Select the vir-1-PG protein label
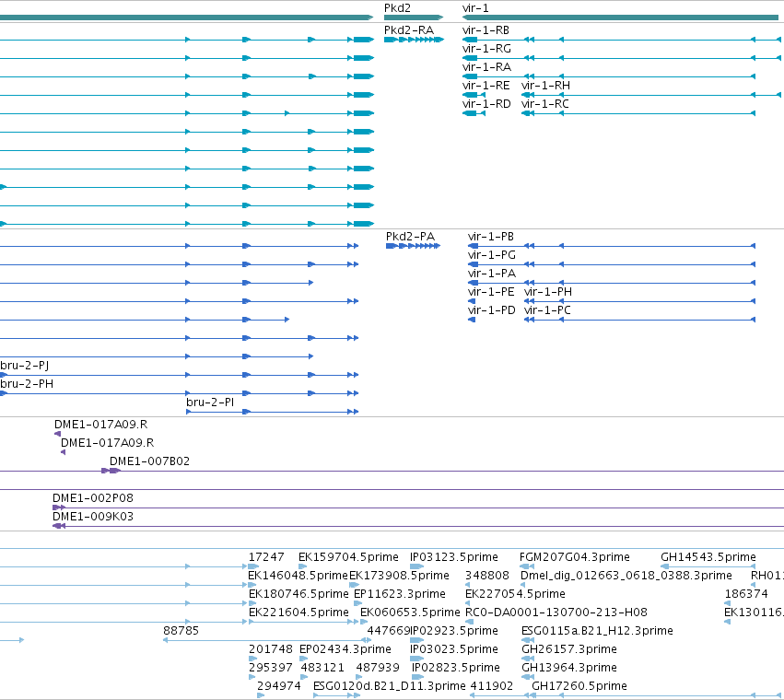The width and height of the screenshot is (784, 700). [x=492, y=255]
